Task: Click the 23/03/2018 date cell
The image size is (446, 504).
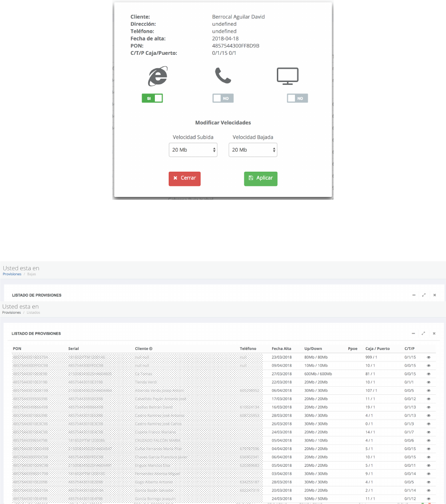Action: [x=282, y=357]
